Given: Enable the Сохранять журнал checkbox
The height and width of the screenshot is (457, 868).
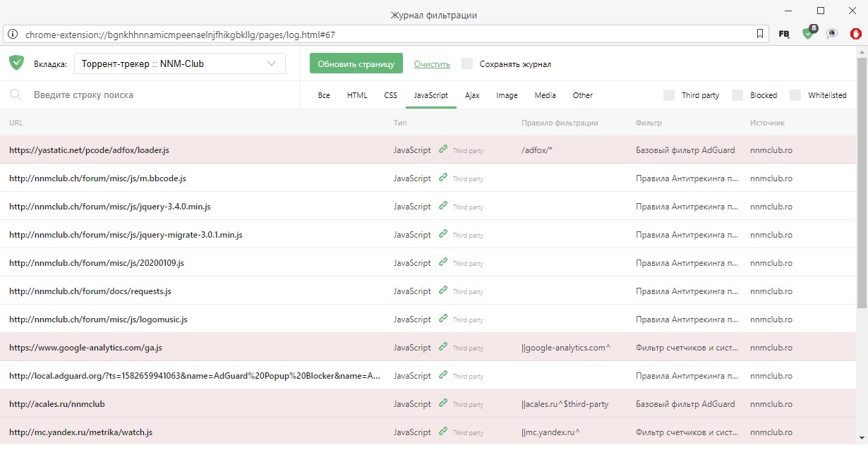Looking at the screenshot, I should coord(466,63).
